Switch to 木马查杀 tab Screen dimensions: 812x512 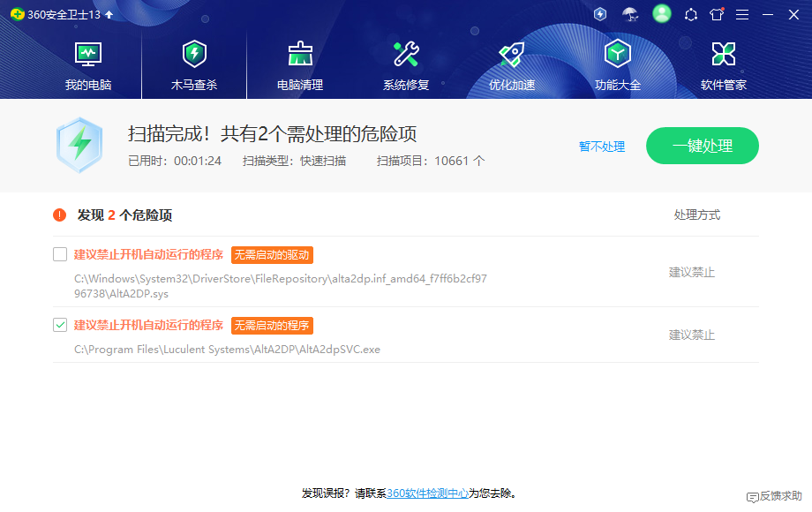coord(194,66)
